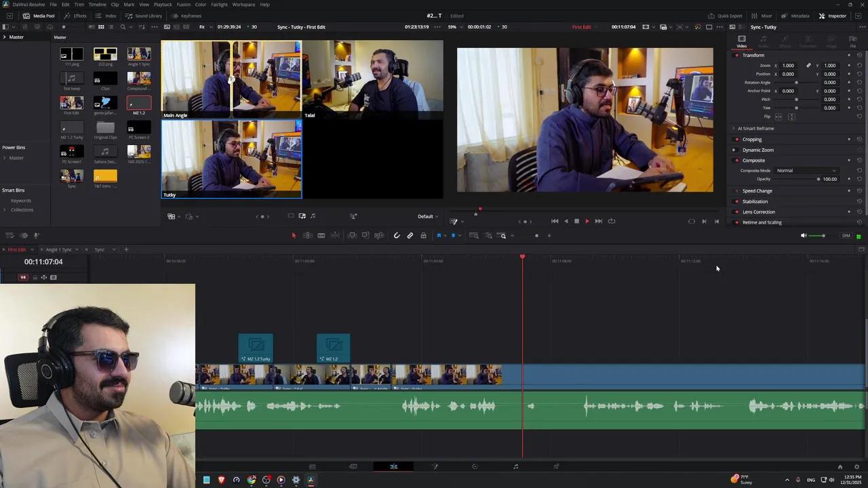
Task: Expand Master under Power Bins
Action: click(x=4, y=158)
